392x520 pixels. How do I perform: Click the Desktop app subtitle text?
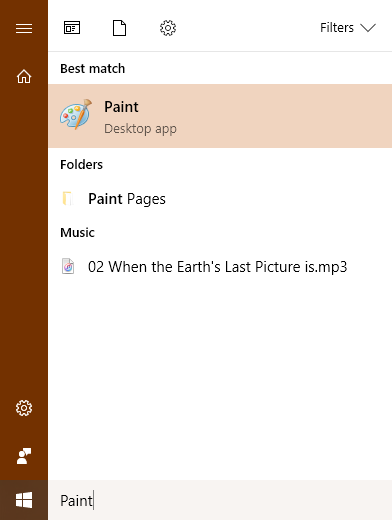pos(140,129)
